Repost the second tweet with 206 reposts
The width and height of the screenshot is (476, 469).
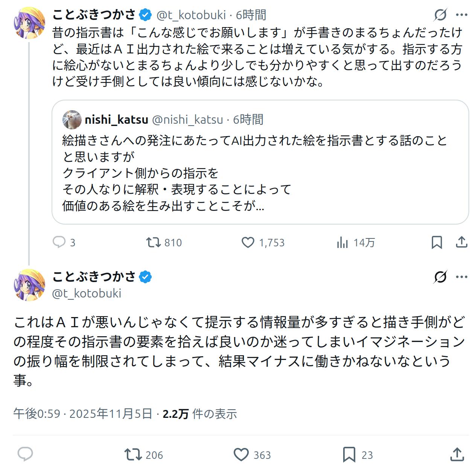point(132,454)
